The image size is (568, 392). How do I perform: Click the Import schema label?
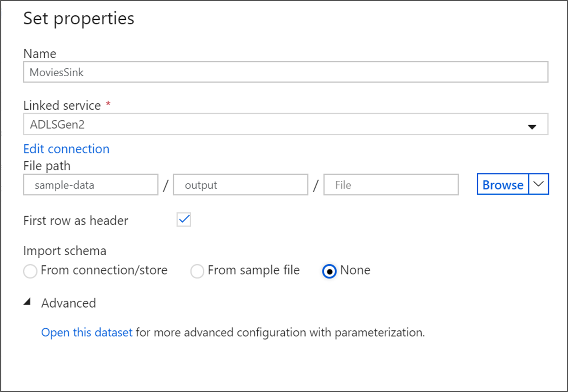(65, 251)
